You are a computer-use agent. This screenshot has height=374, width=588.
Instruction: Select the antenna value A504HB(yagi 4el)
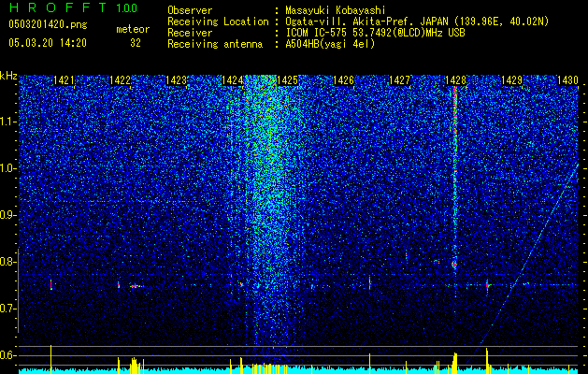coord(330,44)
